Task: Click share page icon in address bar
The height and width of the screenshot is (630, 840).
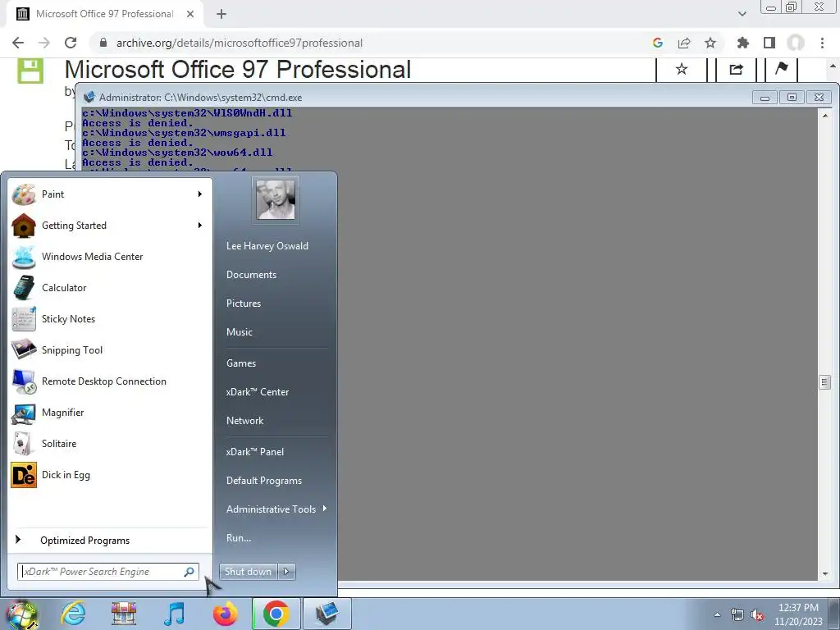Action: [684, 43]
